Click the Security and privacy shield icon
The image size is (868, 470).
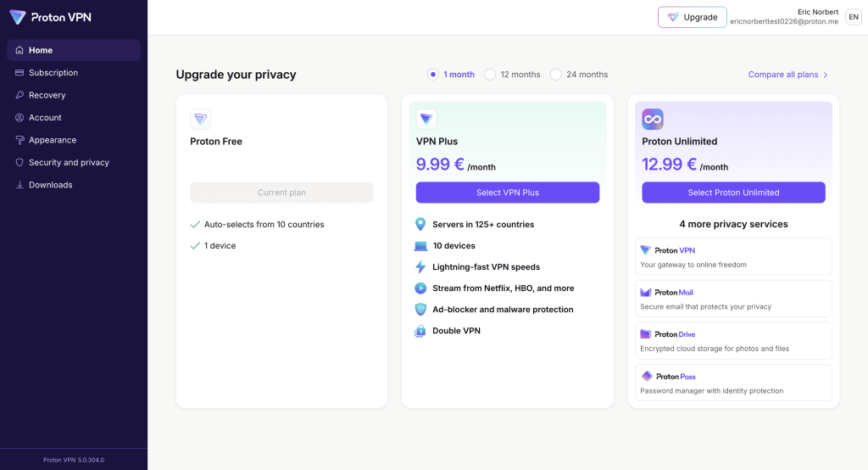[19, 162]
